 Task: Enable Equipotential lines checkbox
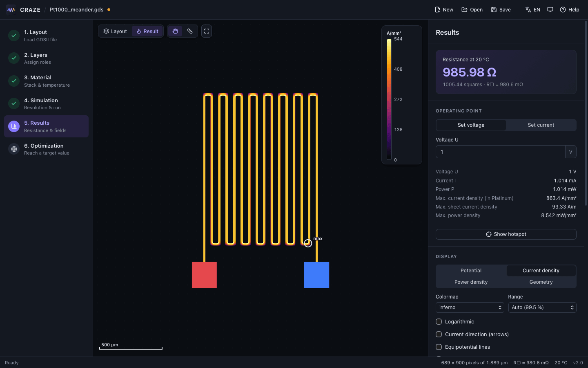[x=439, y=347]
